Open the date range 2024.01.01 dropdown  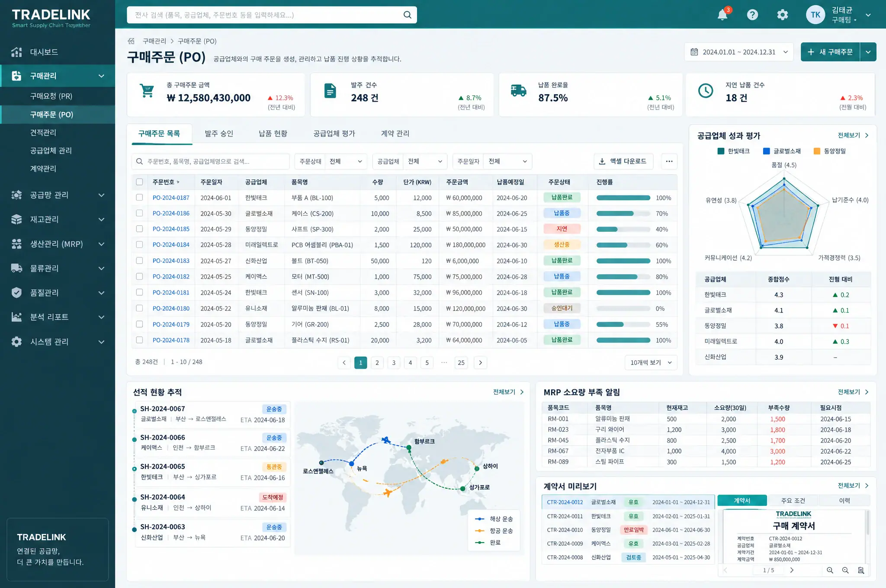[x=739, y=52]
